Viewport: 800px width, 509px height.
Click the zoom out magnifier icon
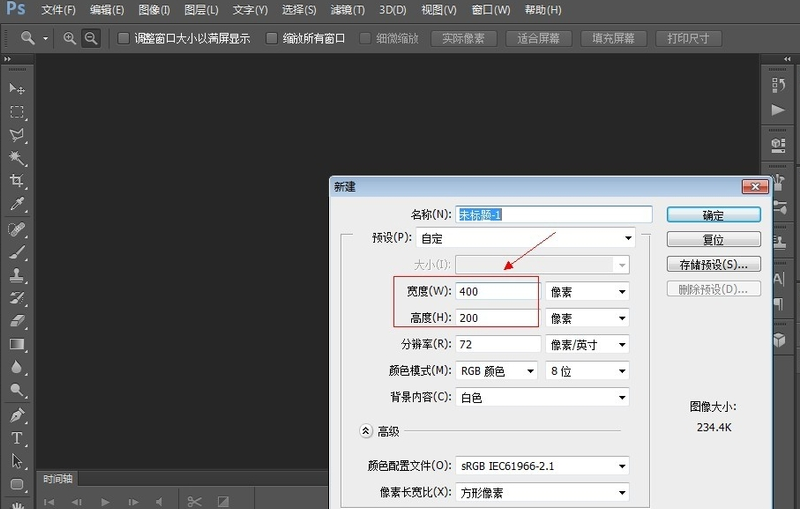(91, 38)
